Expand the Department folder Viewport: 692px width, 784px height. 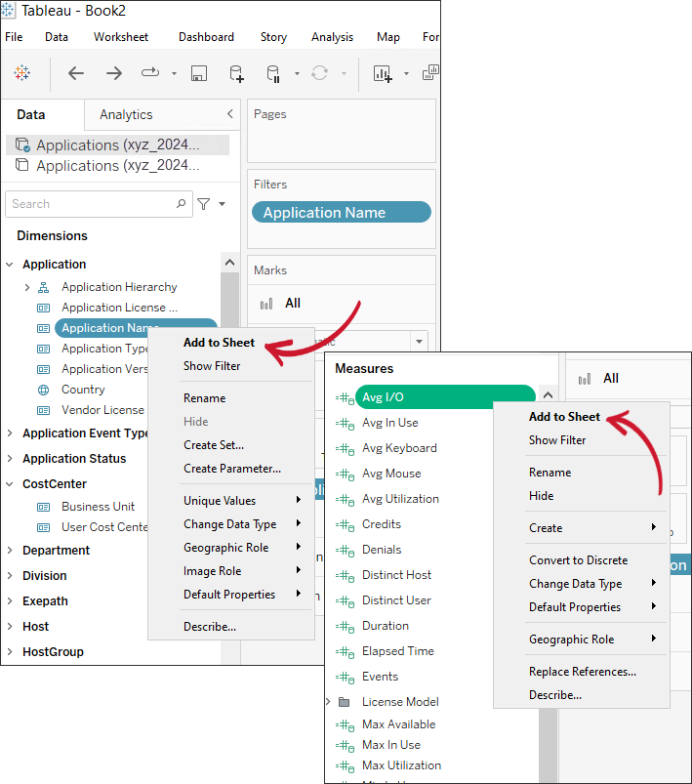click(10, 550)
